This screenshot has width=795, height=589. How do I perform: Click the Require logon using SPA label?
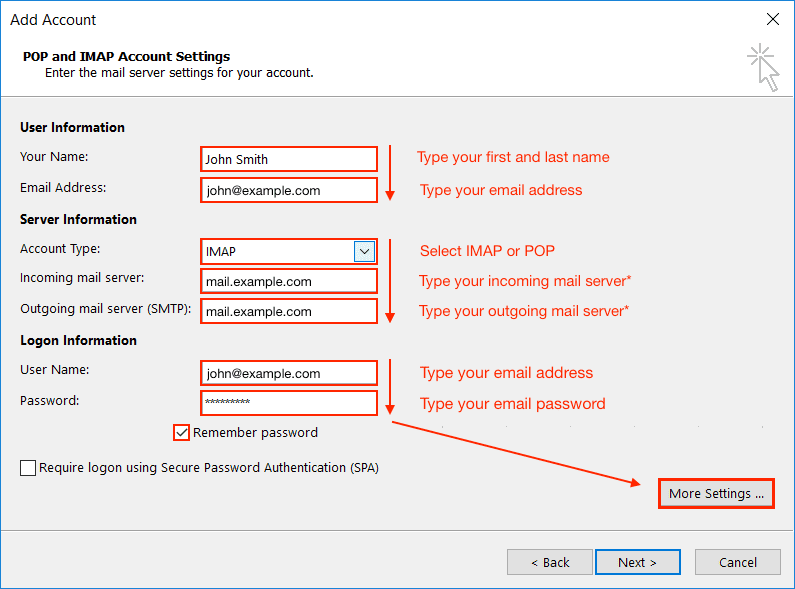tap(208, 468)
